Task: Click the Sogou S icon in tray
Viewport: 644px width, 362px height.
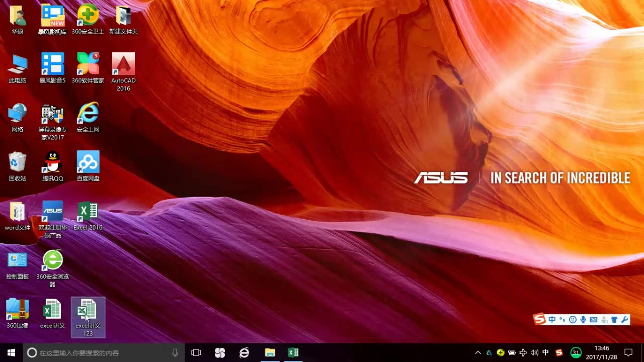Action: (559, 352)
